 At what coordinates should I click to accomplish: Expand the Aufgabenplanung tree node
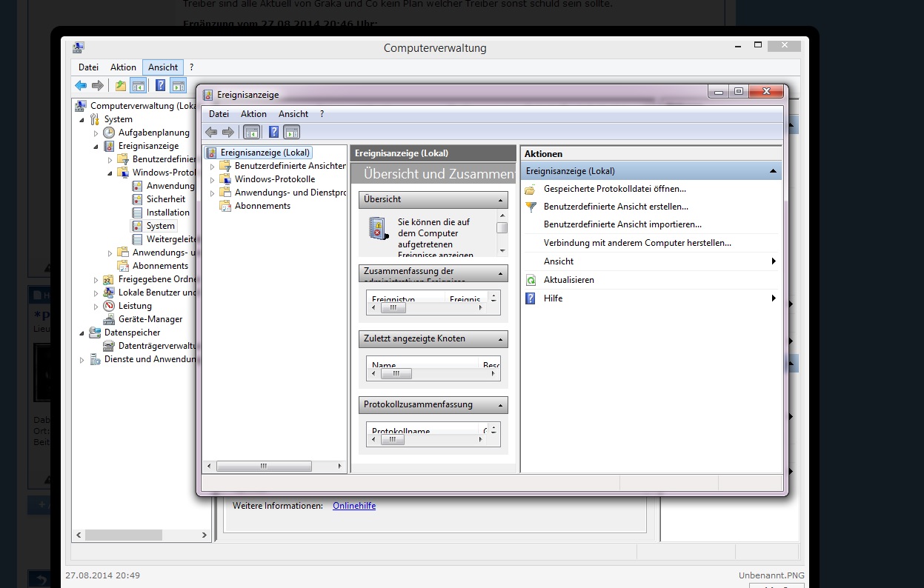click(96, 133)
